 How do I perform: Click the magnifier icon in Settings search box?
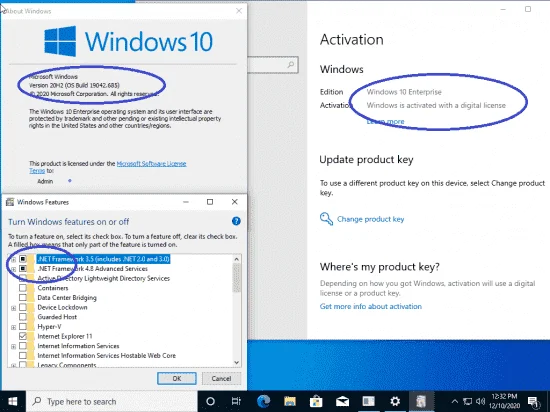click(x=291, y=65)
